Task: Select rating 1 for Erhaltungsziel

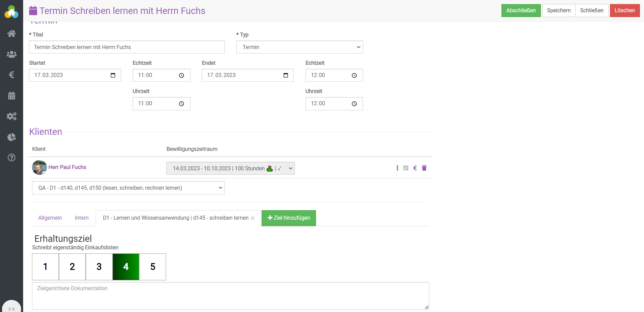Action: tap(45, 267)
